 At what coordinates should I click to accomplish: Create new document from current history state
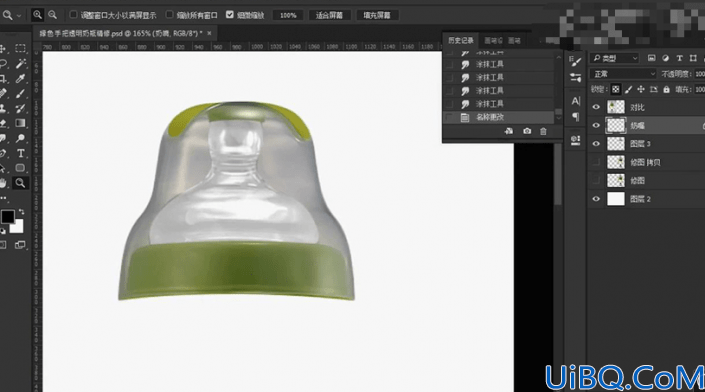[x=509, y=131]
